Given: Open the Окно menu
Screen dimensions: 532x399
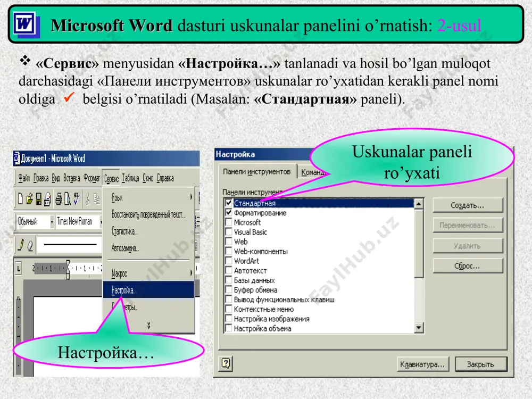Looking at the screenshot, I should pos(147,178).
